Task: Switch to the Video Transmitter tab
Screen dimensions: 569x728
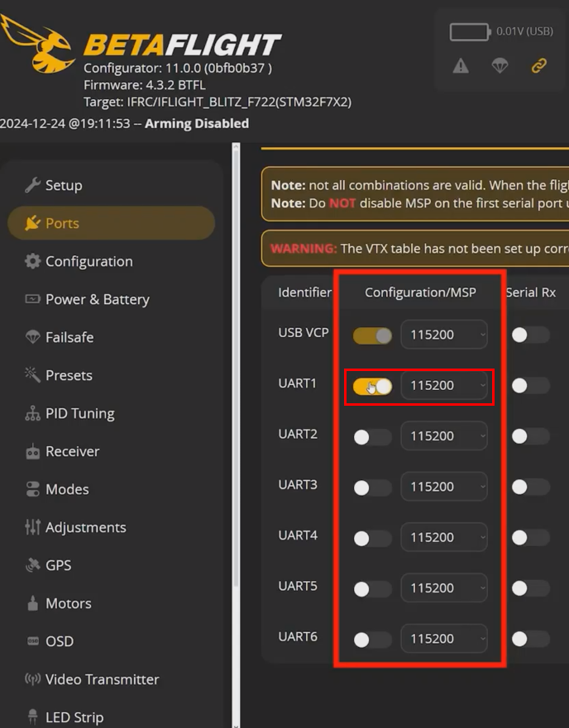Action: [x=102, y=679]
